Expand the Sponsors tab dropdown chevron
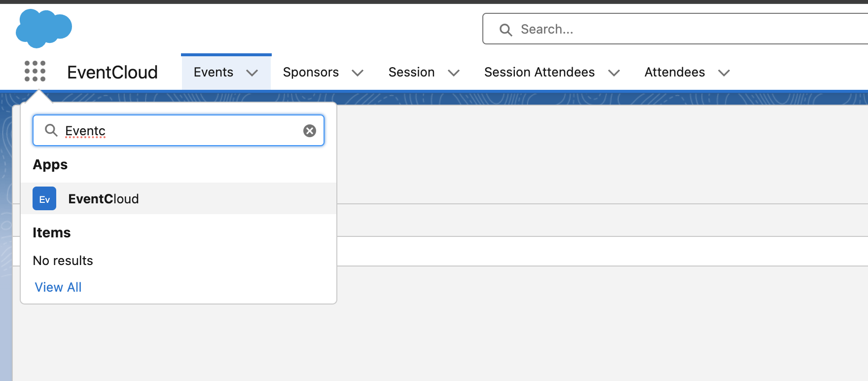868x381 pixels. pyautogui.click(x=358, y=73)
